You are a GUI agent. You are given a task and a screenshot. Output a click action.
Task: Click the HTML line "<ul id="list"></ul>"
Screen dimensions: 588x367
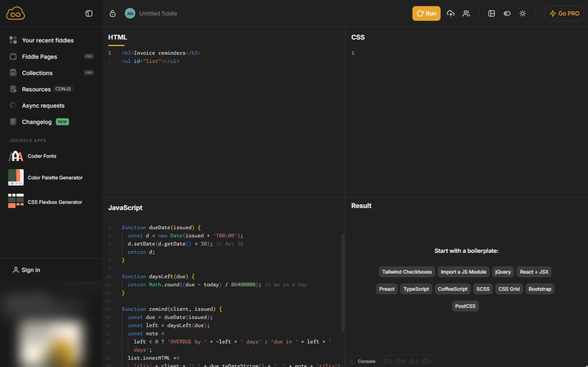tap(150, 61)
